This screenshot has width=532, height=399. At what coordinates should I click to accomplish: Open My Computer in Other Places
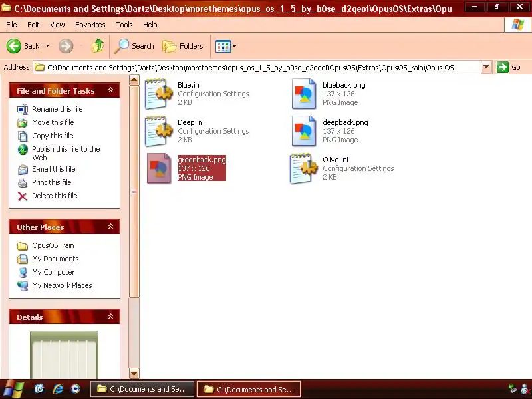pyautogui.click(x=53, y=272)
